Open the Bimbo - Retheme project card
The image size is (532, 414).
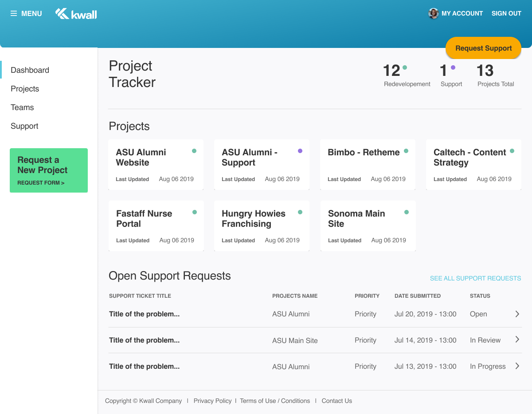[x=367, y=165]
